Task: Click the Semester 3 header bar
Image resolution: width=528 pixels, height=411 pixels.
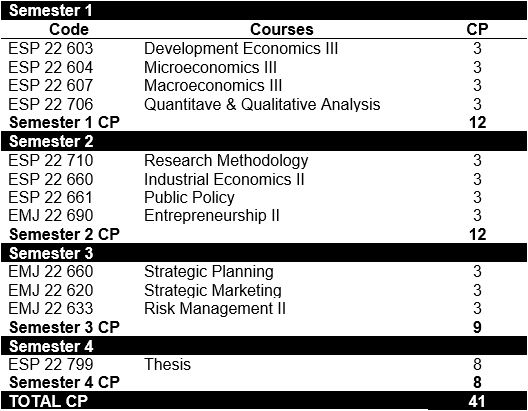Action: pyautogui.click(x=264, y=253)
